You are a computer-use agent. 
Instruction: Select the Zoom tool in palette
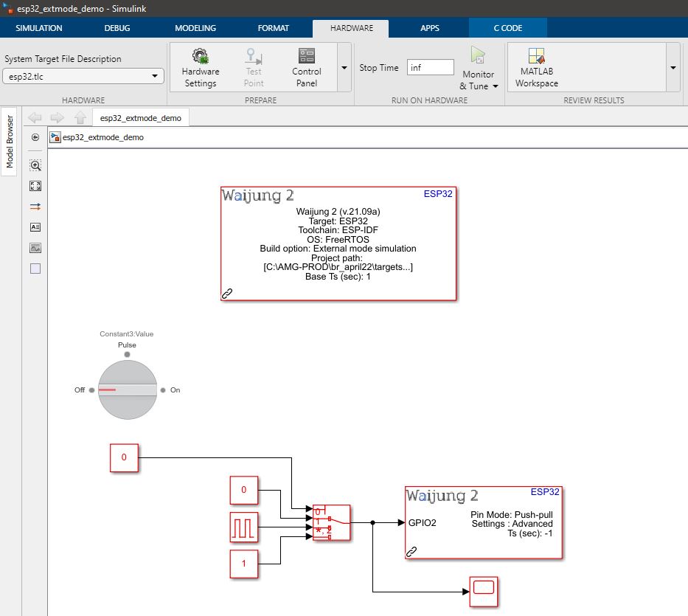35,165
